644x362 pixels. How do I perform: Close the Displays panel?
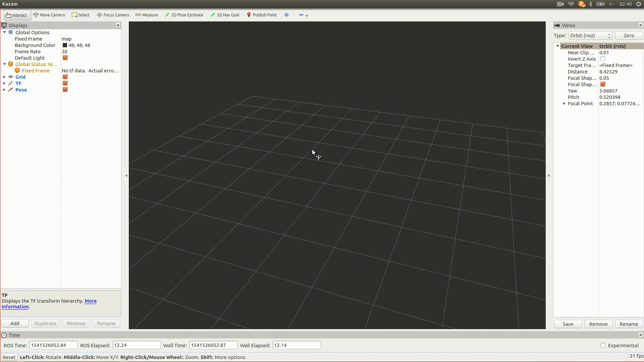(x=118, y=25)
